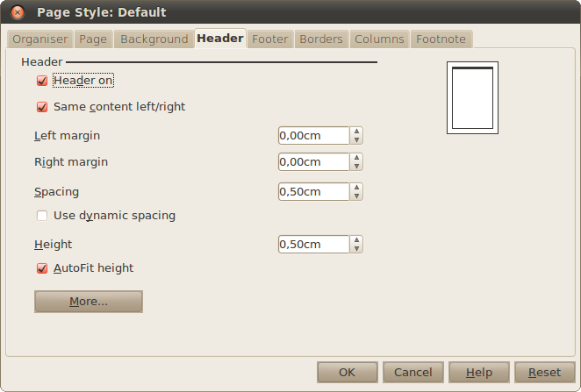Toggle the Header on checkbox
Viewport: 581px width, 392px height.
tap(42, 81)
